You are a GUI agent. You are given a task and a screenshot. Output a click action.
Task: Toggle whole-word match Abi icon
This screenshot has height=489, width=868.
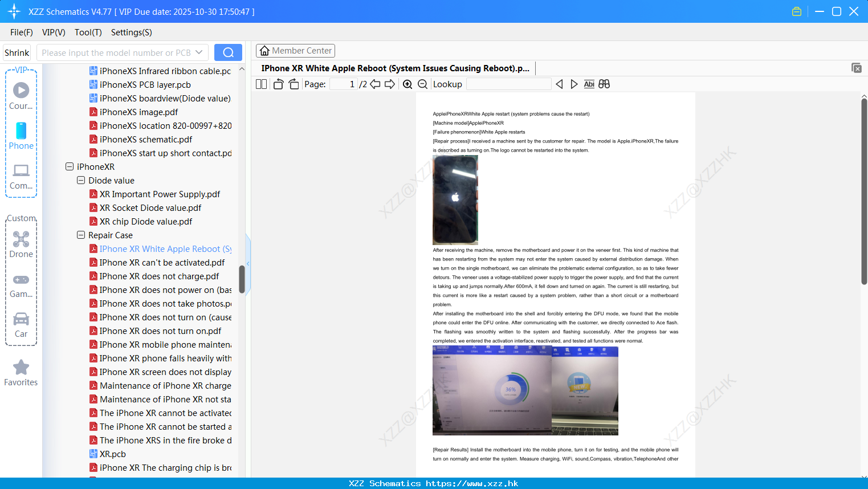pyautogui.click(x=589, y=84)
